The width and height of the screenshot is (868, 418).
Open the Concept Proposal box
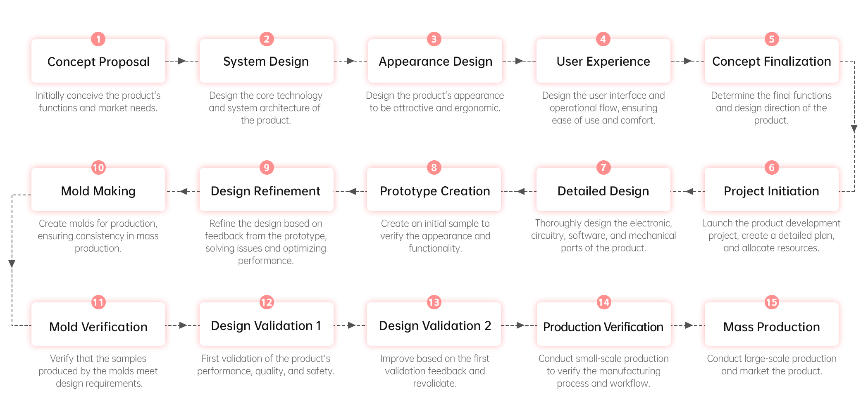[x=98, y=61]
